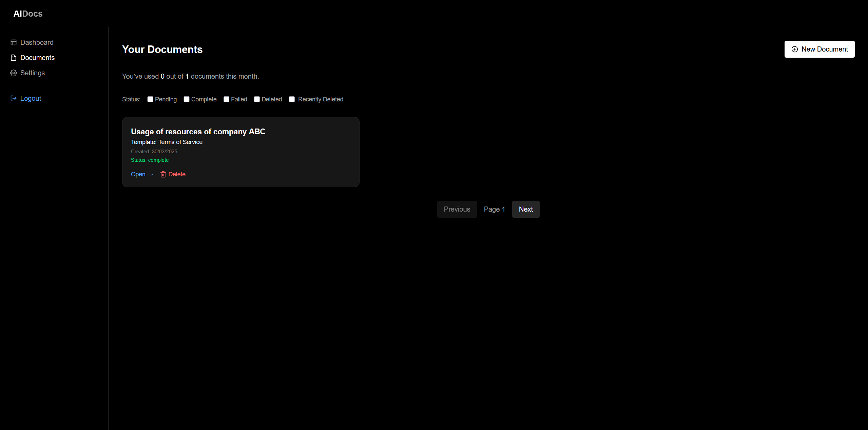Click the plus-circle icon in New Document button

click(x=795, y=49)
